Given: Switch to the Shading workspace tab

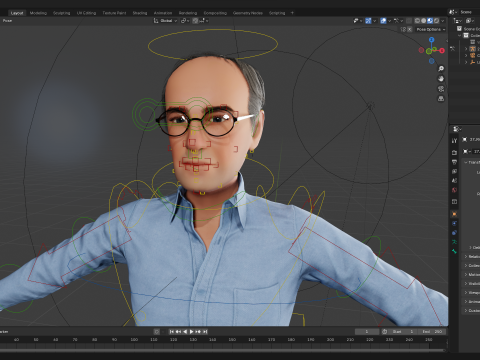Looking at the screenshot, I should (140, 13).
